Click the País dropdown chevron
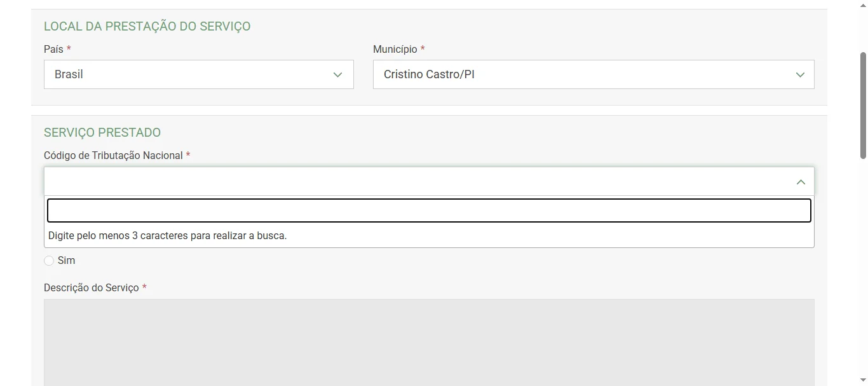The width and height of the screenshot is (868, 386). (x=337, y=74)
